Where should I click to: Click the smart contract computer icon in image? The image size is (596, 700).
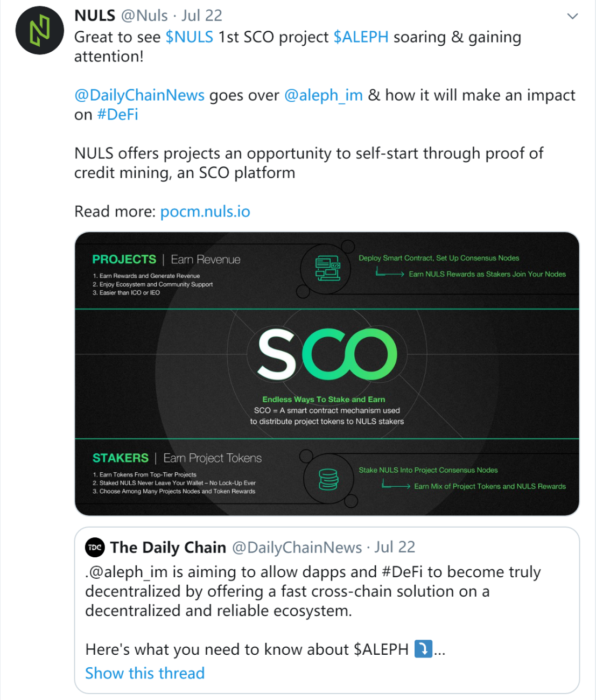328,268
